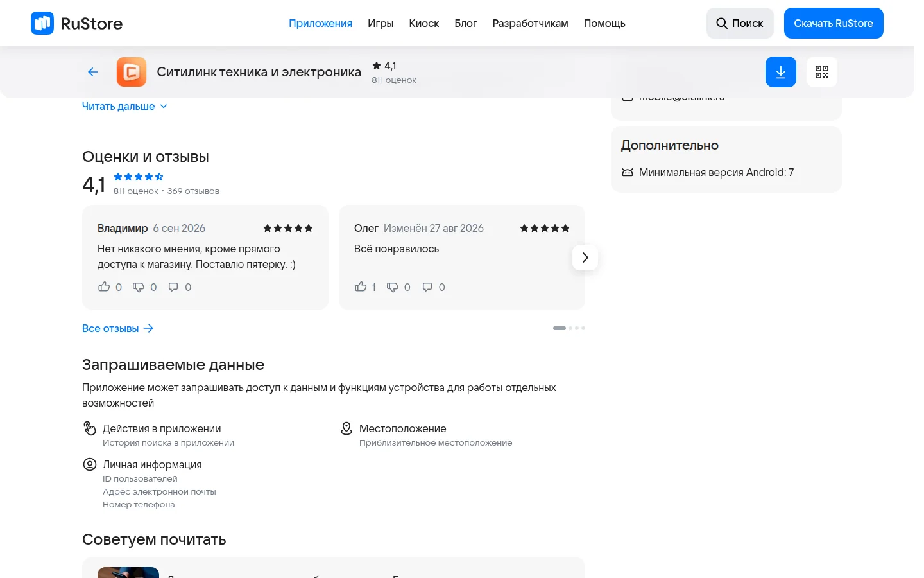Open Олег's review Всё понравилось

(x=397, y=249)
